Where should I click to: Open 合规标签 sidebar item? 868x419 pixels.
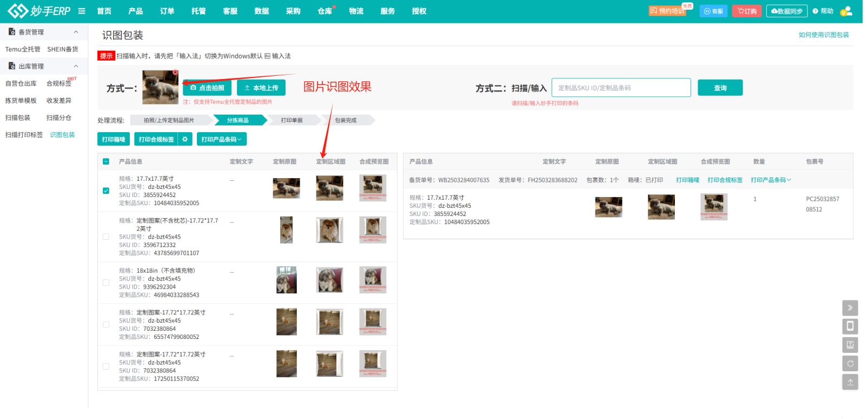[59, 83]
